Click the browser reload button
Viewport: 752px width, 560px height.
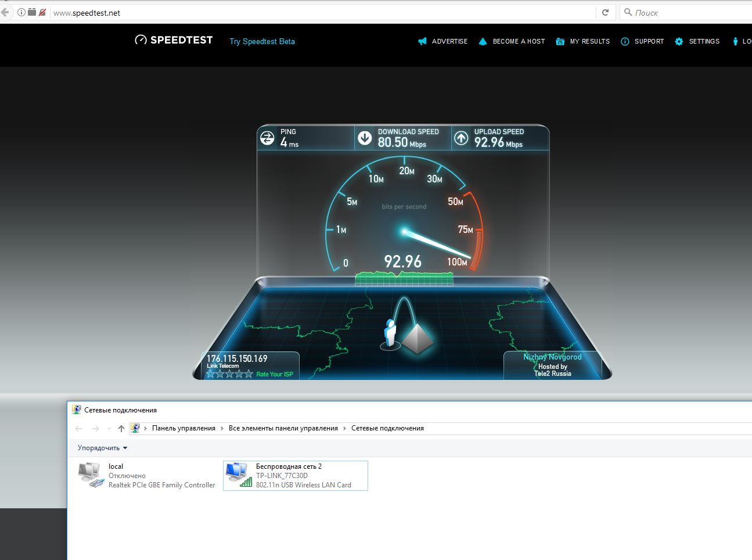tap(605, 12)
